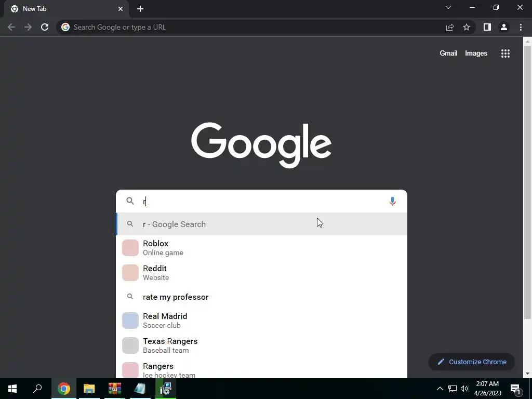Screen dimensions: 532x399
Task: Click the Reddit thumbnail image
Action: point(130,273)
